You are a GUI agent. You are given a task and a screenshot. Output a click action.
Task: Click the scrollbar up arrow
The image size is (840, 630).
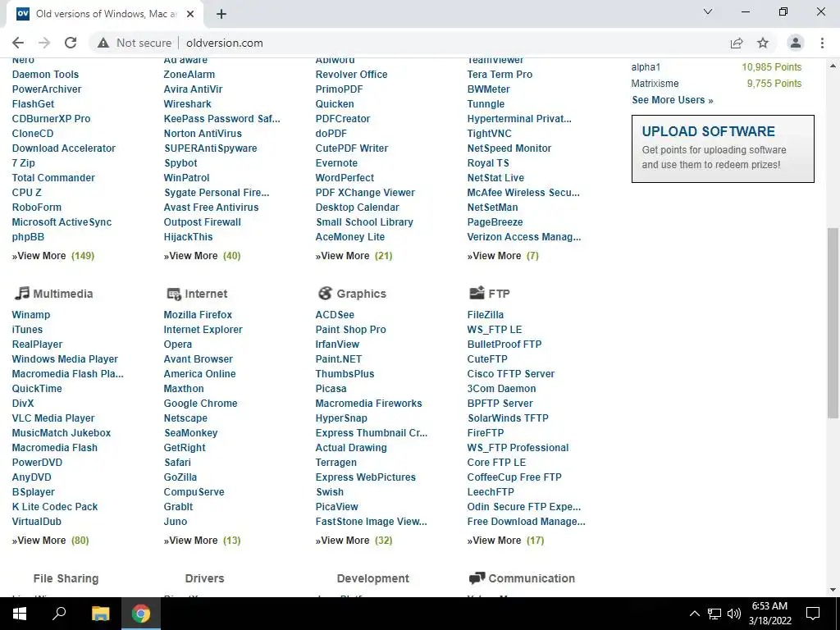[x=833, y=66]
